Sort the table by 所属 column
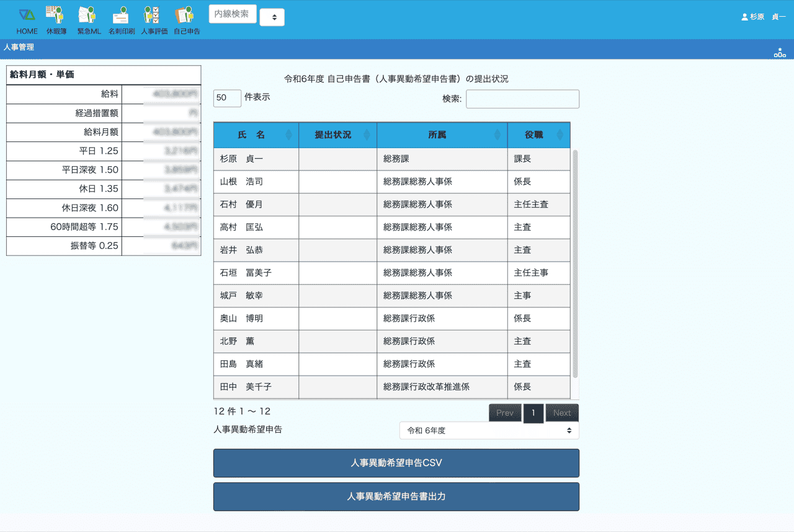 pos(441,135)
